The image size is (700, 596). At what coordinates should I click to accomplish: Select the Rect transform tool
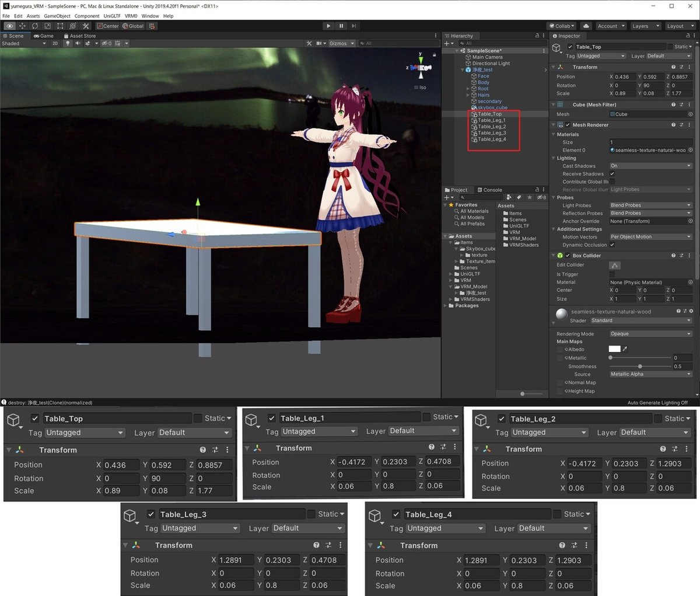59,26
